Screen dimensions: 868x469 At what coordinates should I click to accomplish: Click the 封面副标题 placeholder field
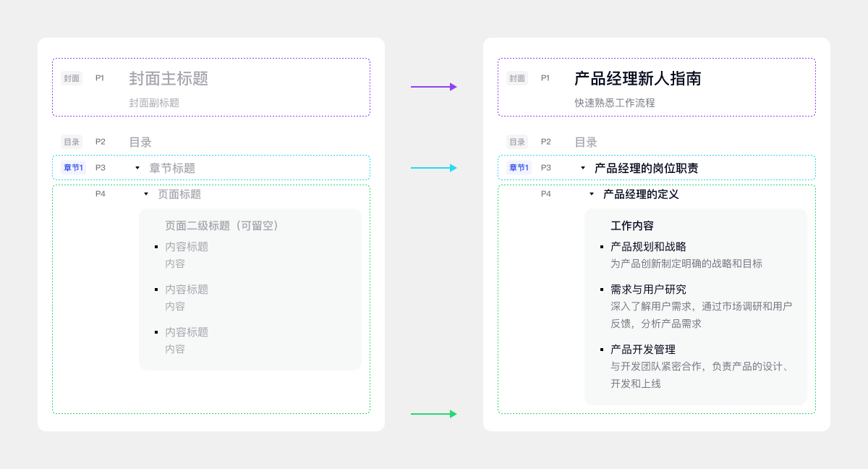click(x=154, y=103)
